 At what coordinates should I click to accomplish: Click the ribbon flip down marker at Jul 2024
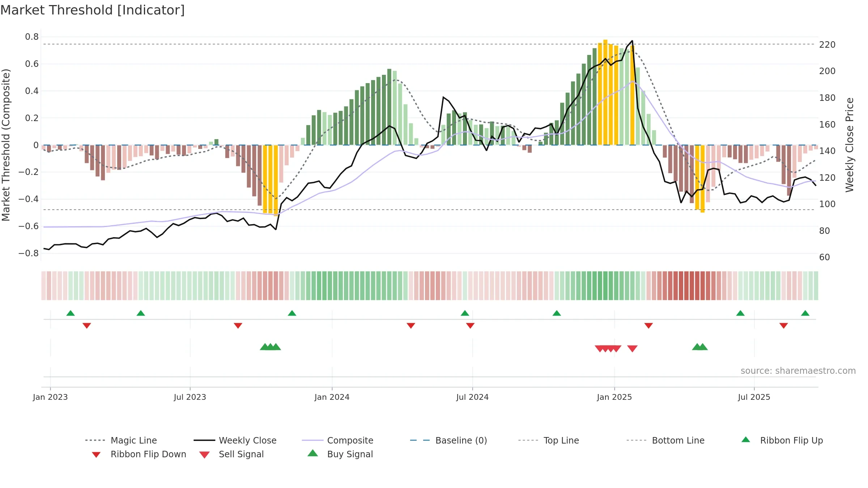(470, 326)
